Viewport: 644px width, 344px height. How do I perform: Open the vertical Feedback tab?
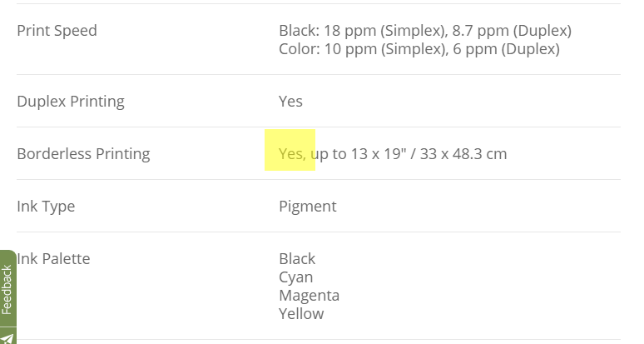[7, 288]
